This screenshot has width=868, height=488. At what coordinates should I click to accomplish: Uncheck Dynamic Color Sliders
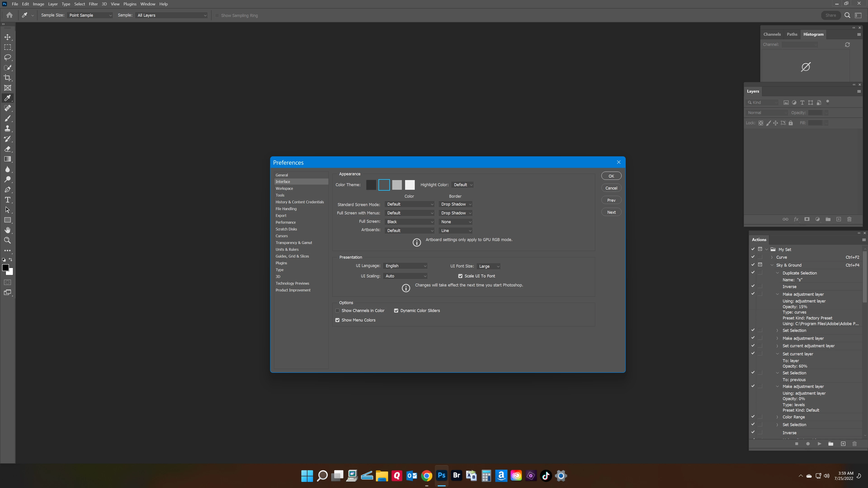pyautogui.click(x=396, y=310)
